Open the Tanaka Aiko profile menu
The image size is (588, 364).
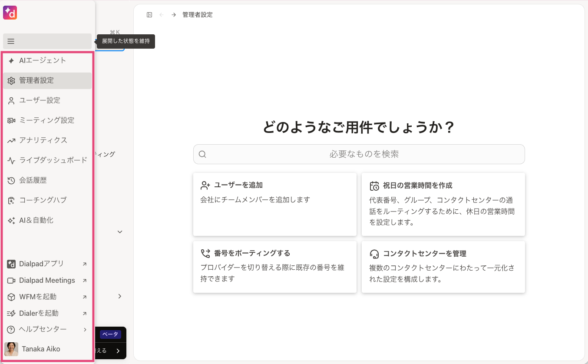click(47, 349)
